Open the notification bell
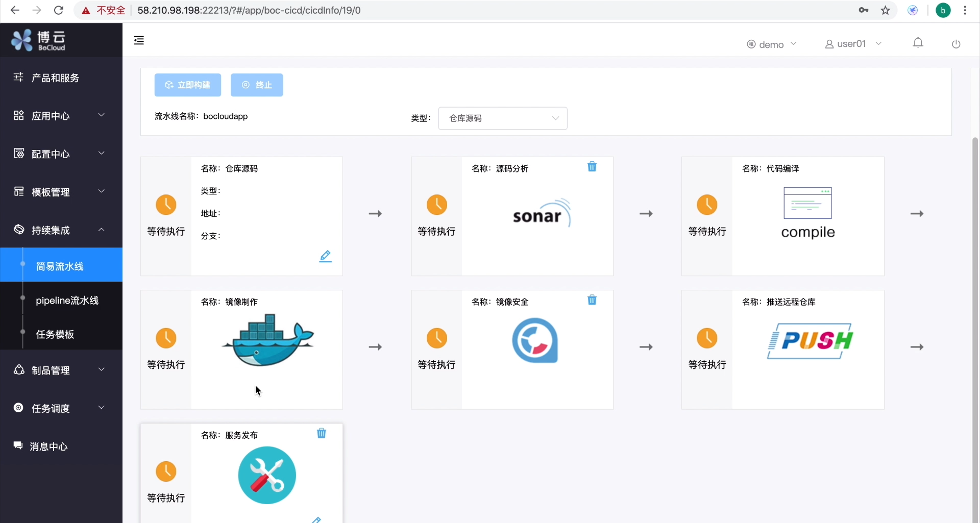Image resolution: width=980 pixels, height=523 pixels. pos(918,43)
